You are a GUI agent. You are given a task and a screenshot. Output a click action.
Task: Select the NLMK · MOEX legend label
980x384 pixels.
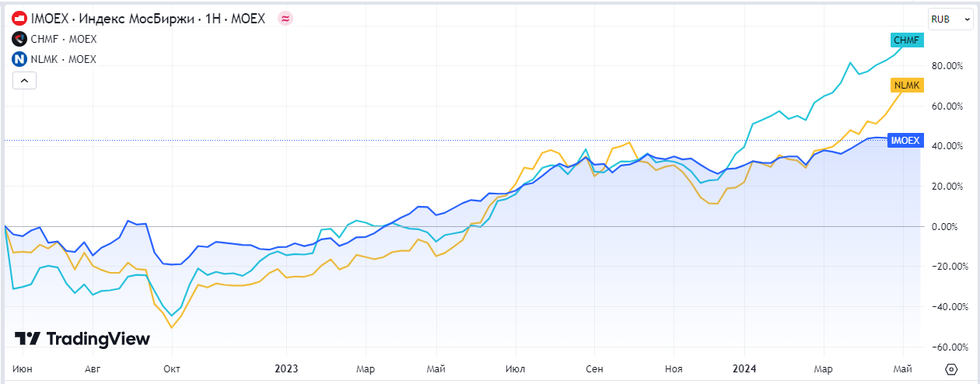tap(64, 59)
